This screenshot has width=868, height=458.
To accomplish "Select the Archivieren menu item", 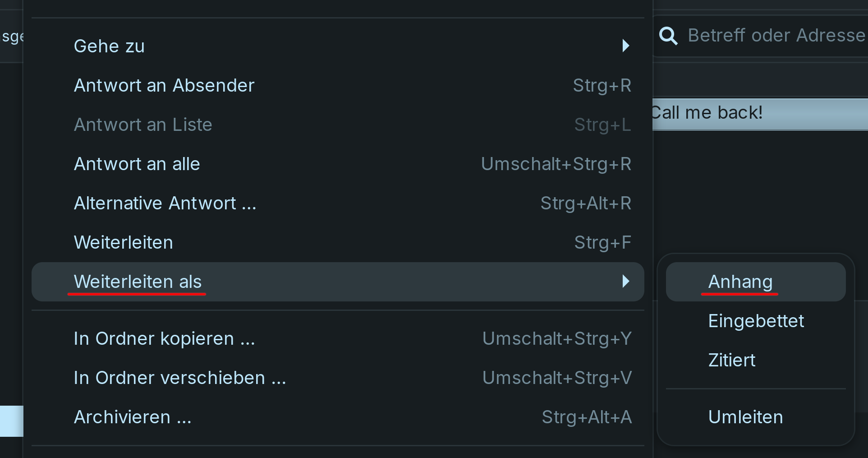I will point(133,417).
